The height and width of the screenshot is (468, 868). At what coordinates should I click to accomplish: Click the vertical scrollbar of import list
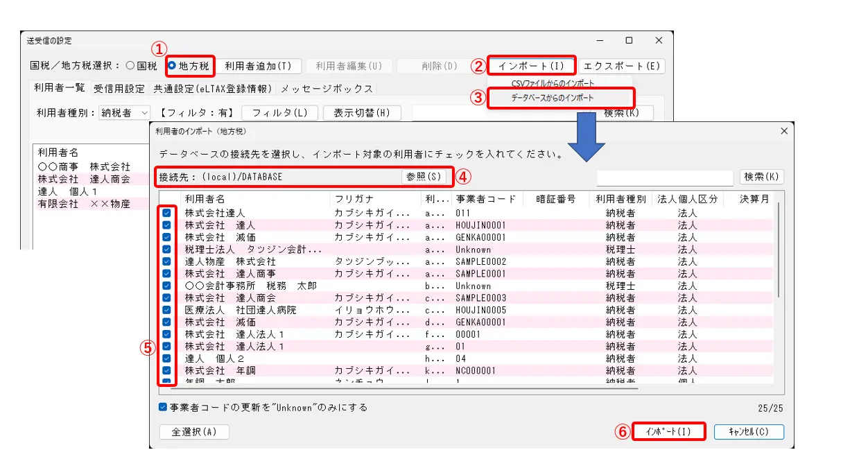pos(779,250)
